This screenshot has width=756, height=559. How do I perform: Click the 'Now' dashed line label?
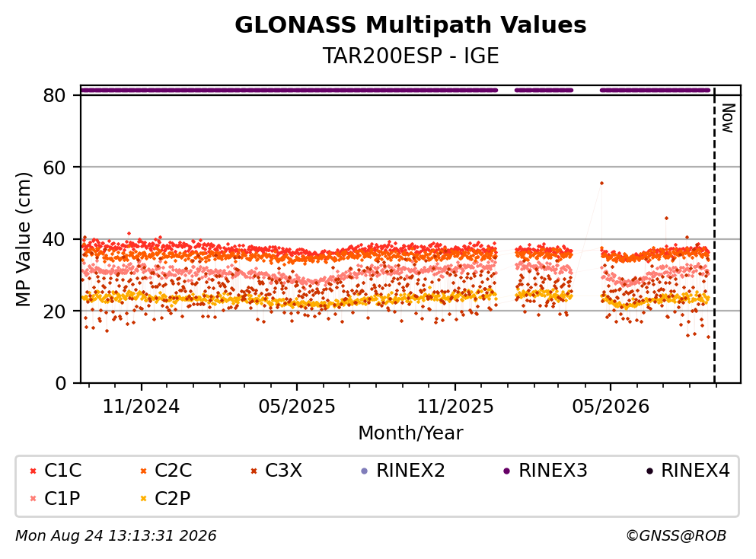point(728,118)
